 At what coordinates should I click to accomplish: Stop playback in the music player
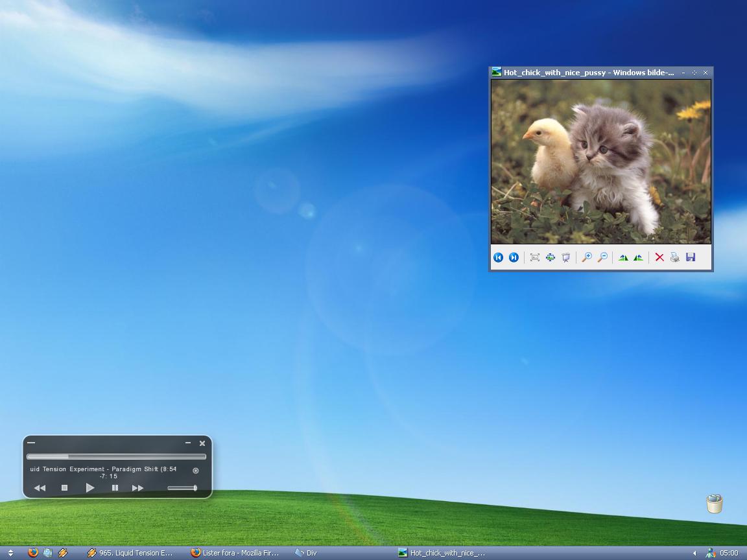[x=65, y=487]
